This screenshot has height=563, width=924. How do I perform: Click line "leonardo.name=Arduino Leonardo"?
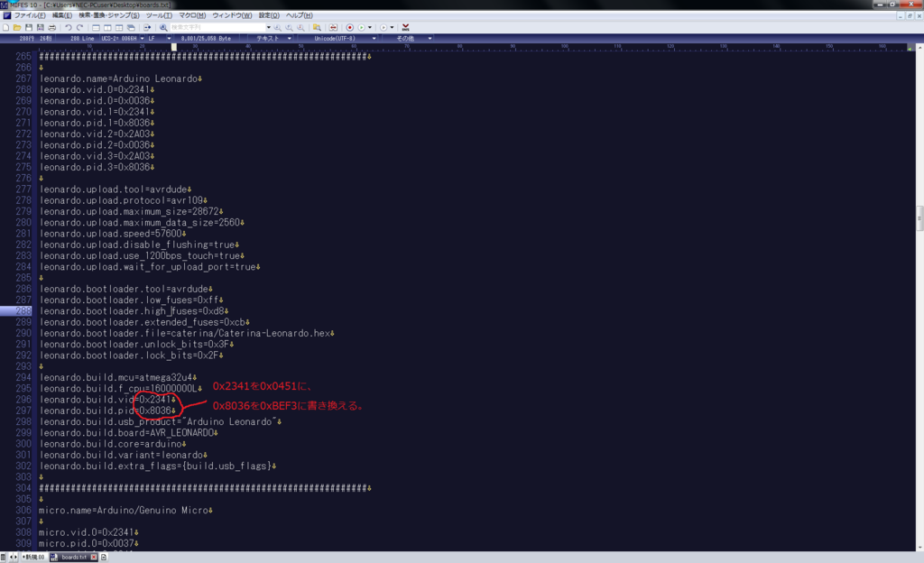tap(120, 78)
